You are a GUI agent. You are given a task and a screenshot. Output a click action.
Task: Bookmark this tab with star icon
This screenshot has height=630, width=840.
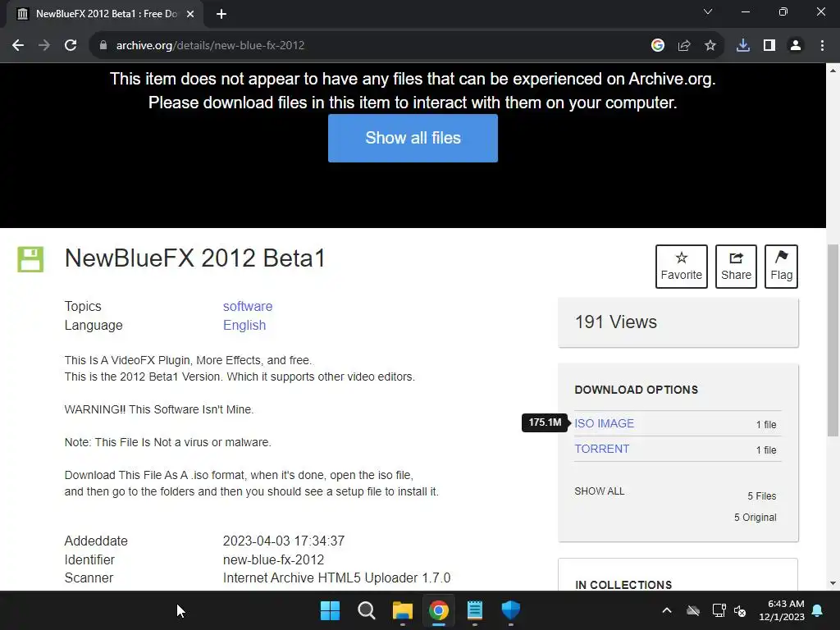pyautogui.click(x=710, y=46)
